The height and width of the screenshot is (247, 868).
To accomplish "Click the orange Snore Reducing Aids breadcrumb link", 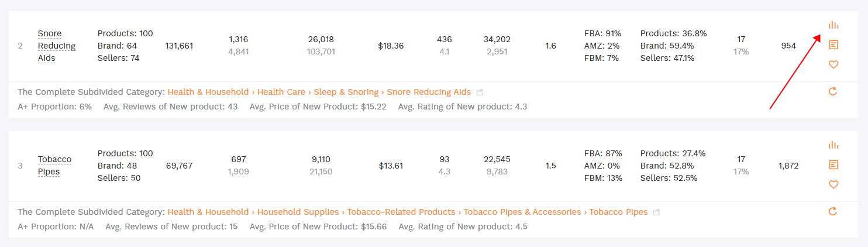I will coord(428,92).
